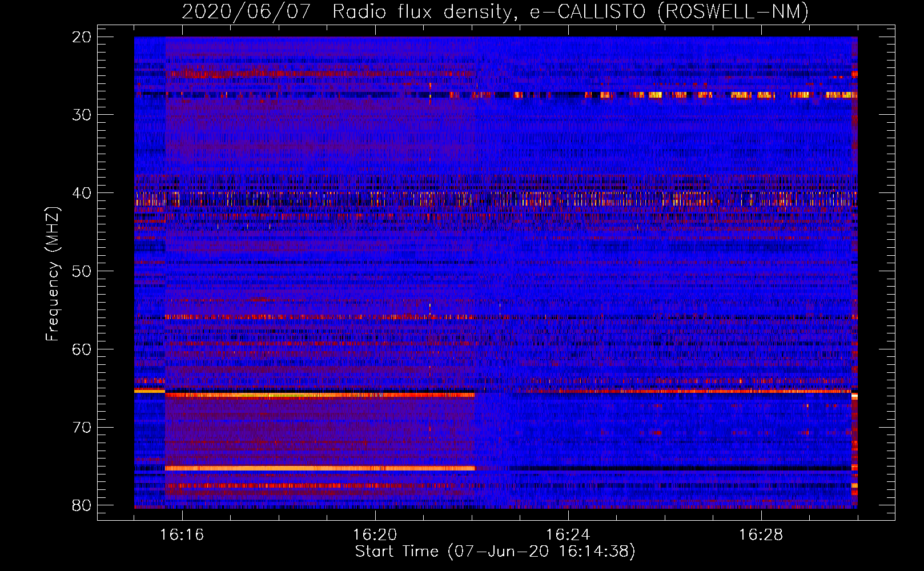Click the 30 MHz frequency tick label
924x571 pixels.
[x=82, y=115]
